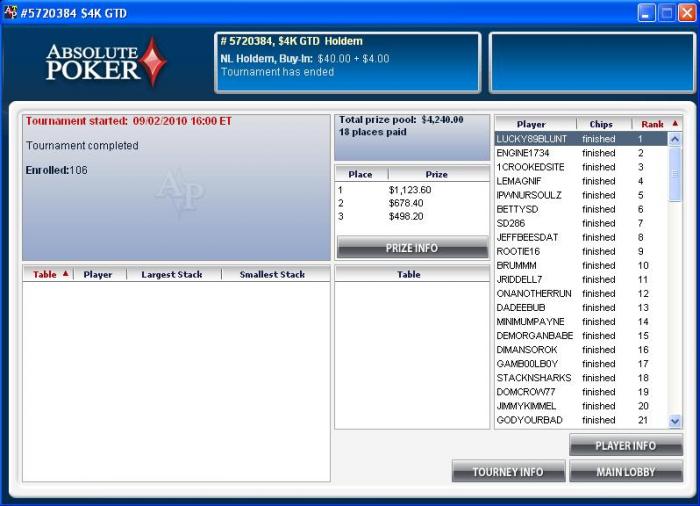Click the 'Tournament has ended' status text
The image size is (700, 506).
277,72
